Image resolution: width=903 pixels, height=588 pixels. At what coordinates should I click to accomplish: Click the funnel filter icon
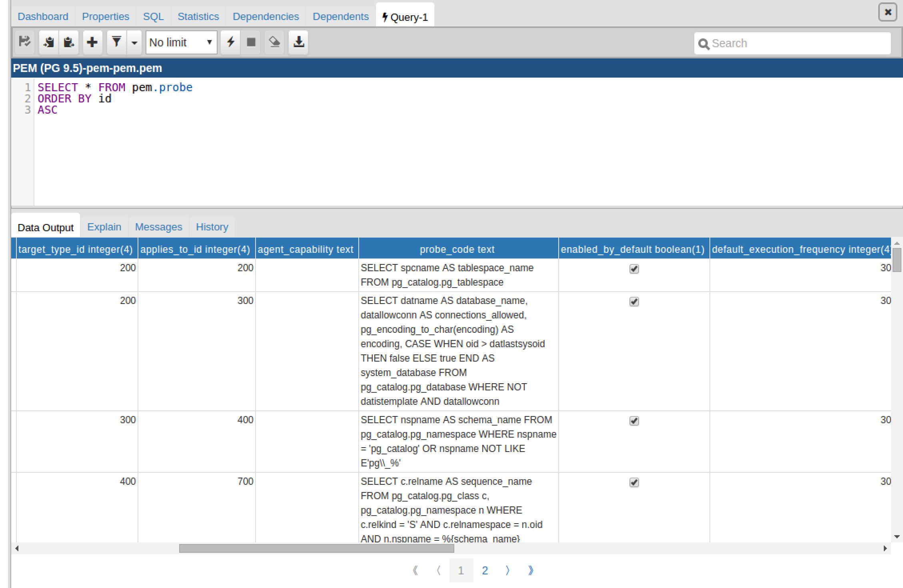[116, 42]
